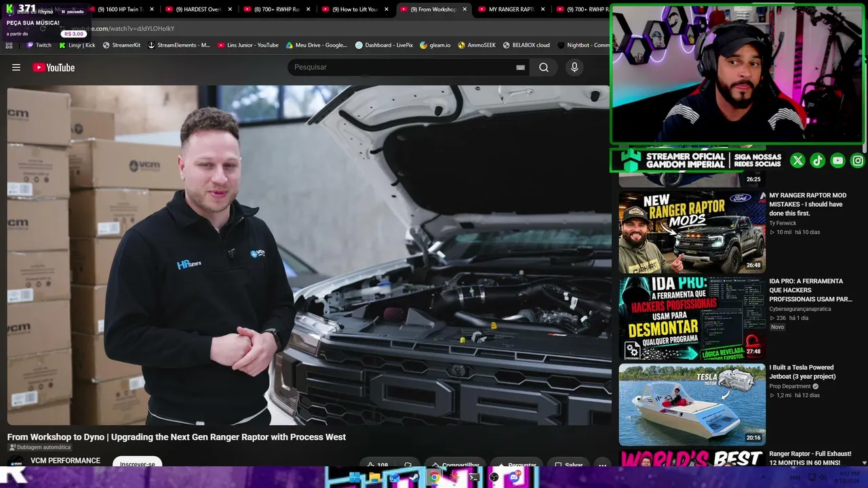This screenshot has height=488, width=868.
Task: Switch to the 'How to Lift You' tab
Action: pos(355,9)
